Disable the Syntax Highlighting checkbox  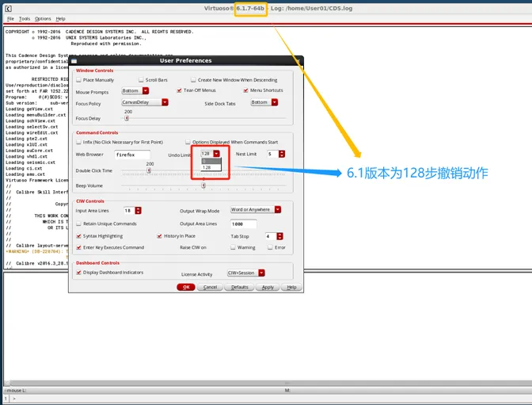click(x=78, y=236)
